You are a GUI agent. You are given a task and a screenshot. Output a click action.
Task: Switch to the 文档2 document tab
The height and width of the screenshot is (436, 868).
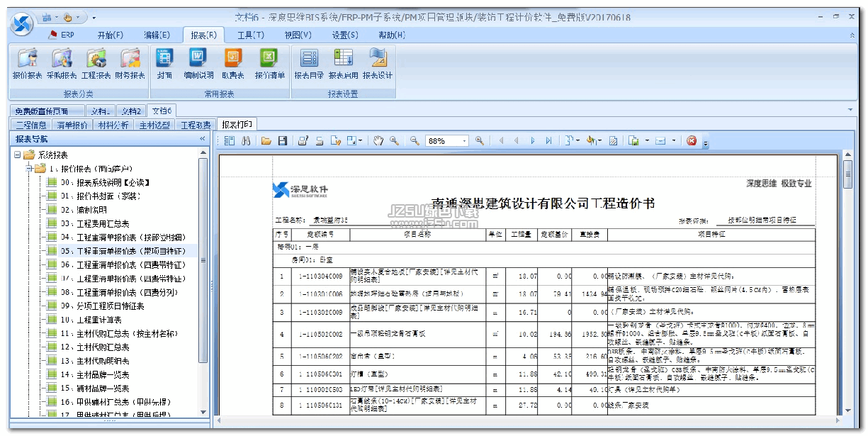(x=130, y=111)
